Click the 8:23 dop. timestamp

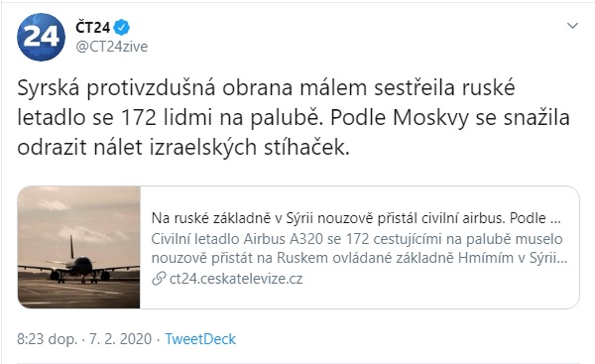47,339
